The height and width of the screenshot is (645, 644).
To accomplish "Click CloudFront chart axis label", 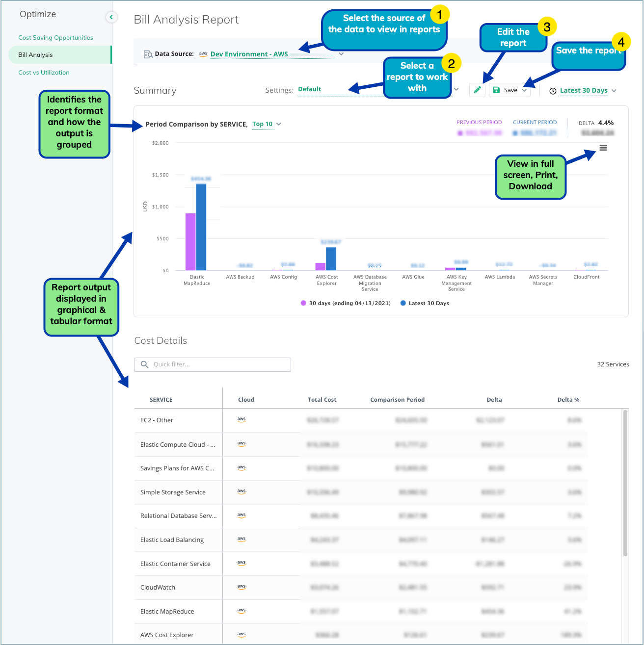I will coord(586,277).
